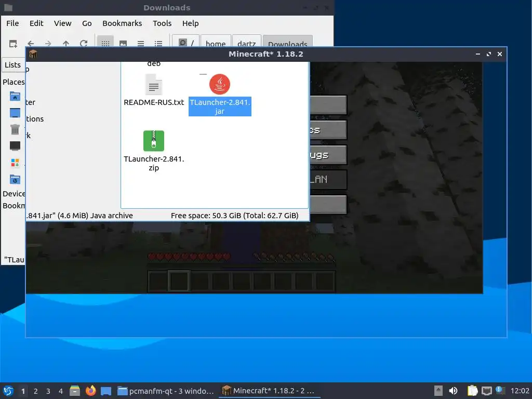Switch to Minecraft 1.18.2 taskbar entry
This screenshot has width=532, height=399.
[269, 391]
